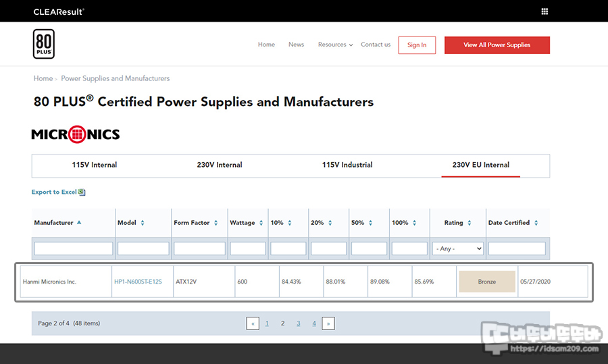
Task: Click View All Power Supplies button
Action: (497, 45)
